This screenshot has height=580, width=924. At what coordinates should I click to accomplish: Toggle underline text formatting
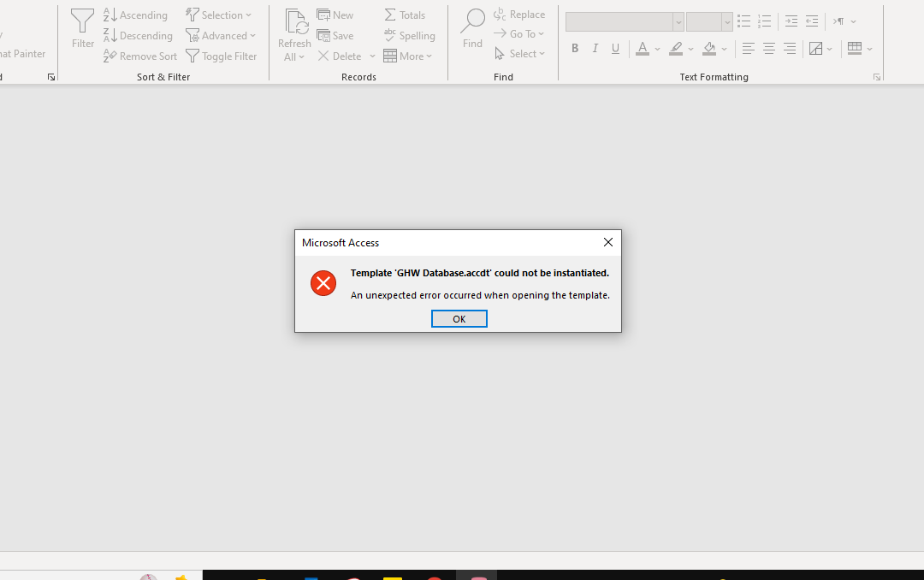click(x=615, y=48)
